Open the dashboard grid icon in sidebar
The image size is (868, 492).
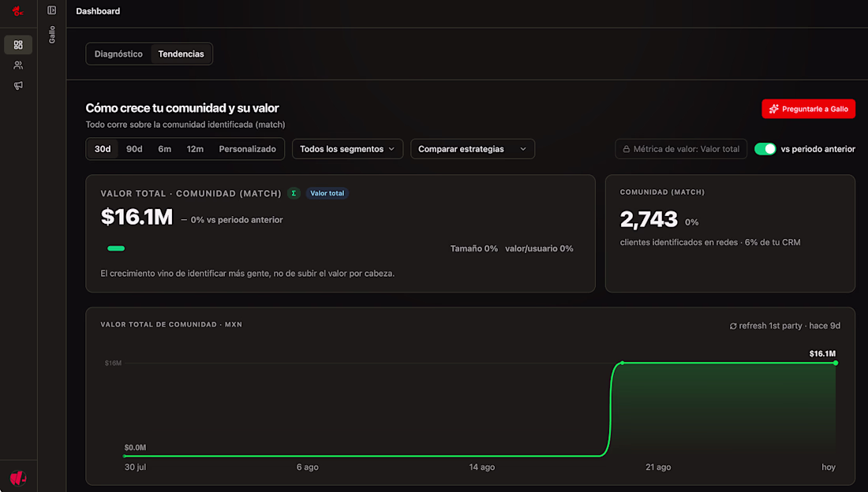click(x=18, y=45)
